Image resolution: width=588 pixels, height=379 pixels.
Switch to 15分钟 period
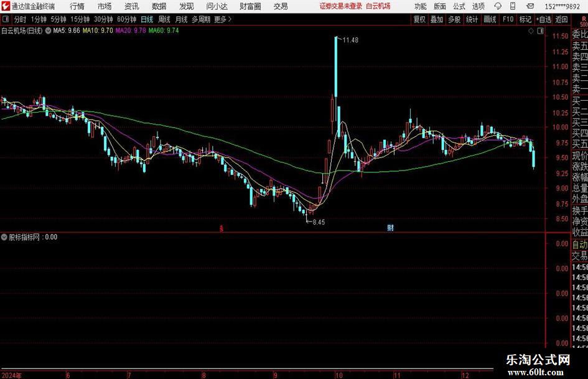pos(80,19)
